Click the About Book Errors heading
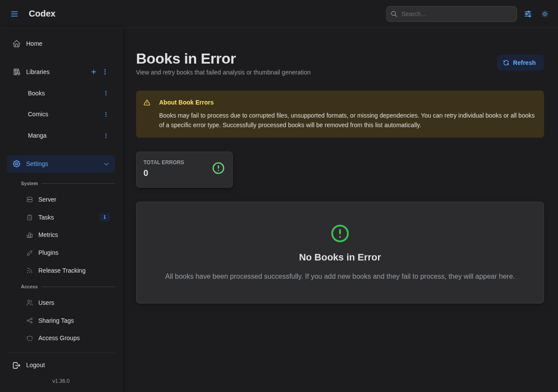Screen dimensions: 558x392 (186, 102)
